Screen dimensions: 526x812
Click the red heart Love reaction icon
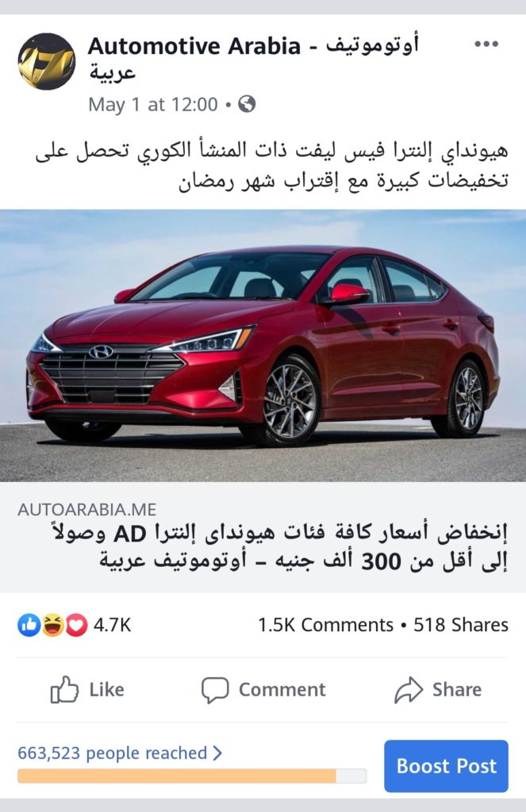76,625
